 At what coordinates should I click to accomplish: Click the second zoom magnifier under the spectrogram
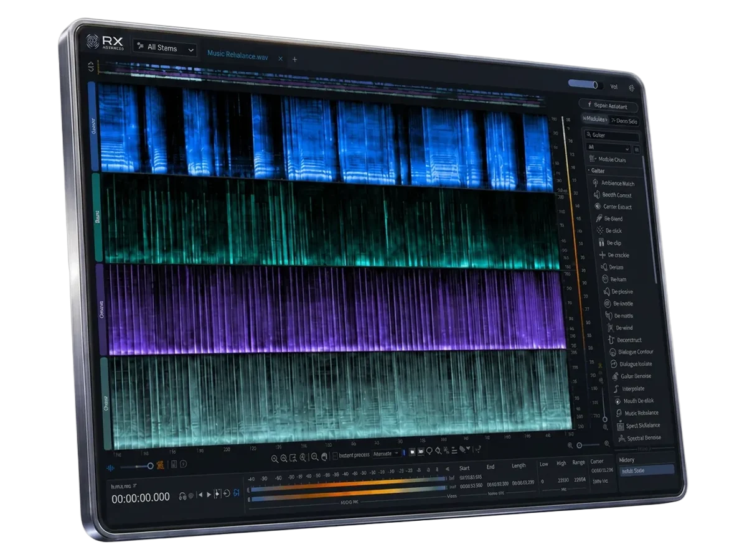(284, 458)
